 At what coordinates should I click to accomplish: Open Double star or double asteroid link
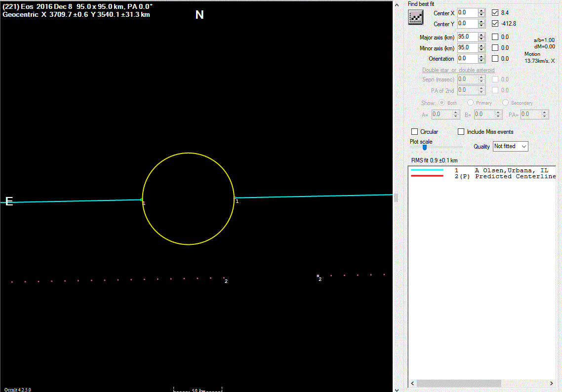[458, 70]
